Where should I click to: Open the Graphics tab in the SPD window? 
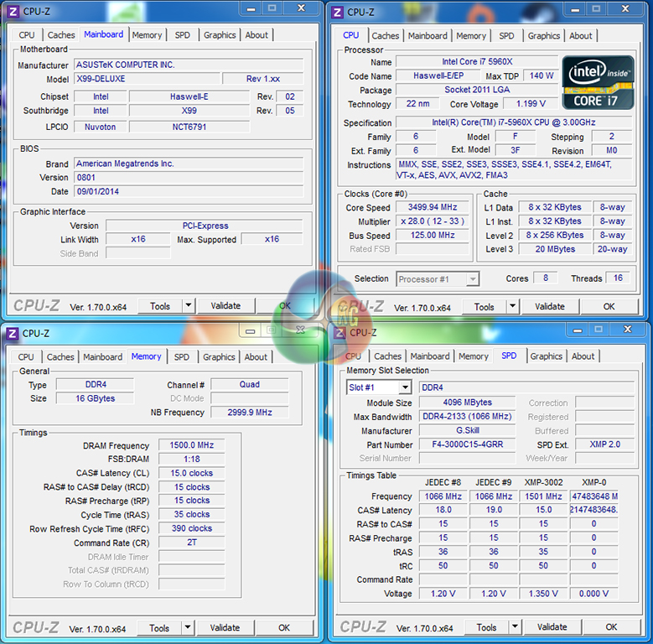[546, 356]
